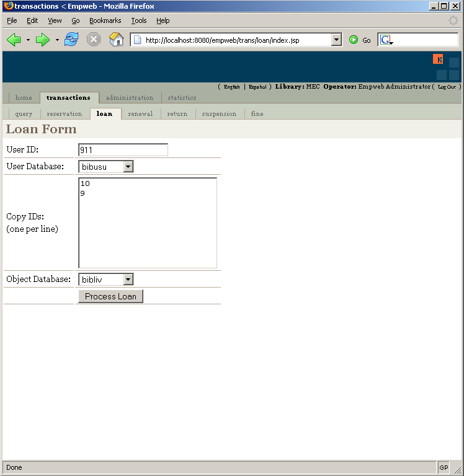Viewport: 464px width, 476px height.
Task: Click the page icon in the address bar
Action: pyautogui.click(x=138, y=40)
